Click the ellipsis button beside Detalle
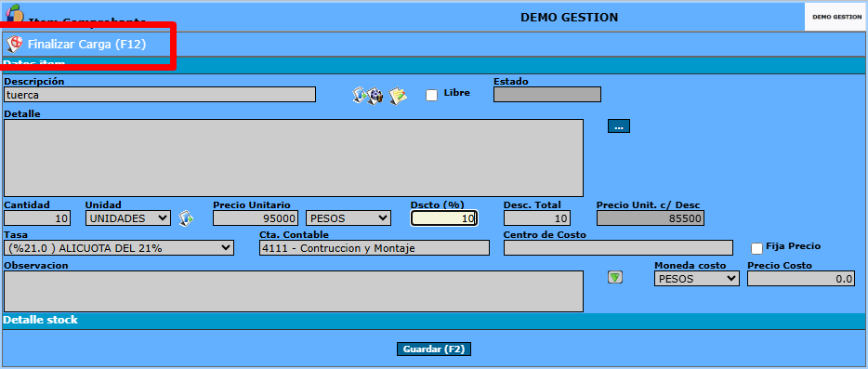The height and width of the screenshot is (369, 868). coord(619,126)
